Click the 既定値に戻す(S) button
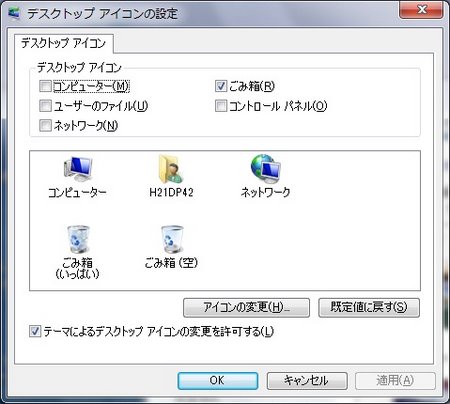450x404 pixels. 369,307
